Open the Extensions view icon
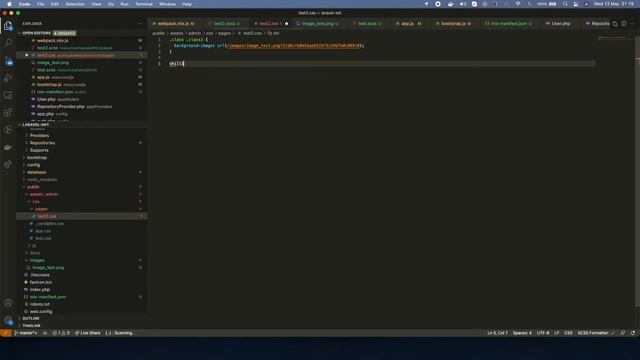Image resolution: width=640 pixels, height=360 pixels. (8, 113)
